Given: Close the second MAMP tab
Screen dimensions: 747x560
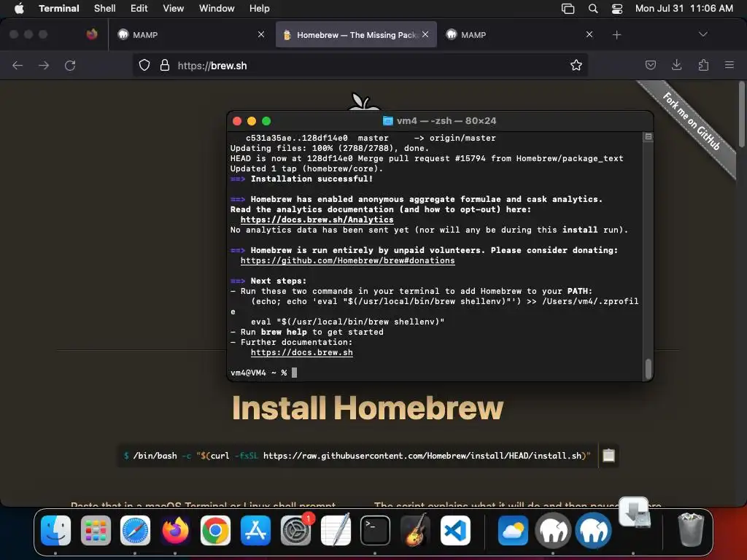Looking at the screenshot, I should 589,34.
